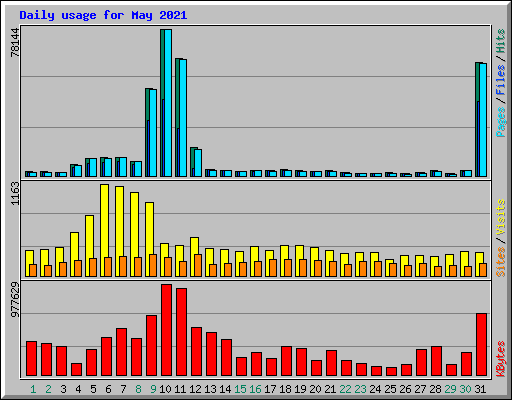Image resolution: width=512 pixels, height=400 pixels.
Task: Select day 29 on the x-axis
Action: (450, 389)
